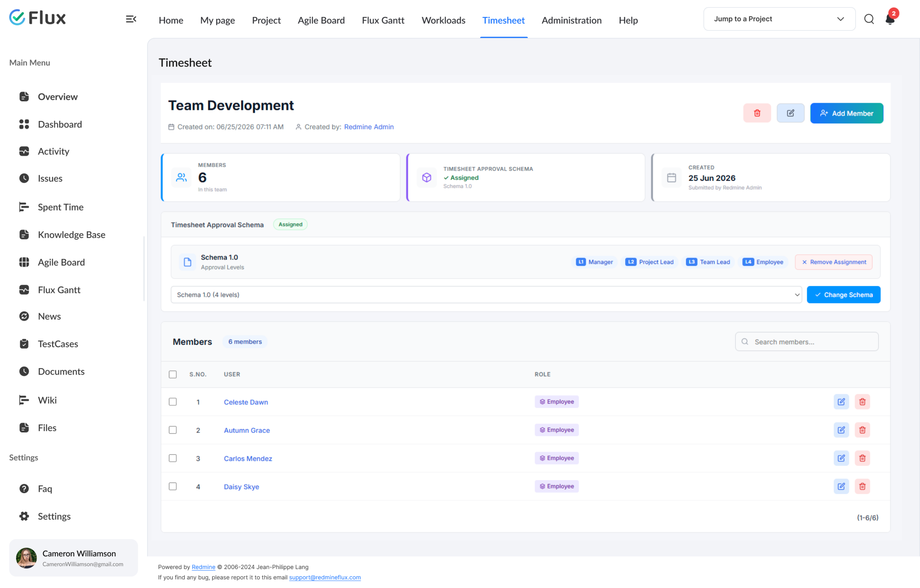The width and height of the screenshot is (920, 588).
Task: Click the 6 members count badge
Action: [x=245, y=342]
